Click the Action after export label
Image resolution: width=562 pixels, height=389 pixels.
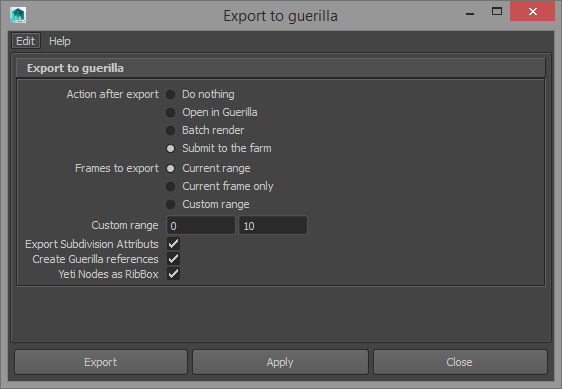pos(113,94)
